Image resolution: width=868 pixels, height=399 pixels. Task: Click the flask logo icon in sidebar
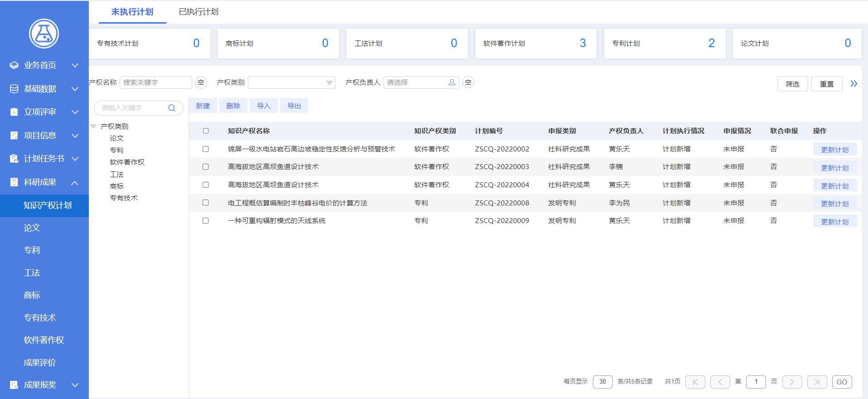44,34
